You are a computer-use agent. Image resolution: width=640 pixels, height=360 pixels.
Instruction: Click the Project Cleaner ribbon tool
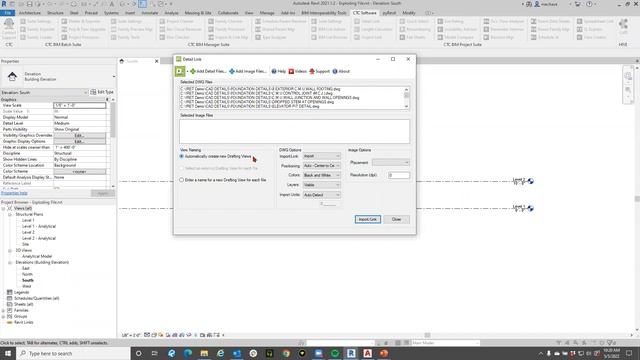click(177, 21)
